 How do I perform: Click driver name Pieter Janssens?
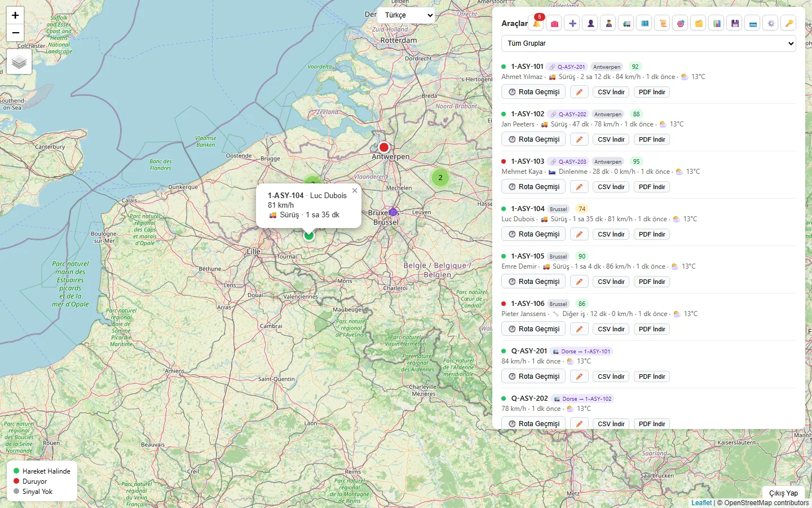(x=524, y=314)
